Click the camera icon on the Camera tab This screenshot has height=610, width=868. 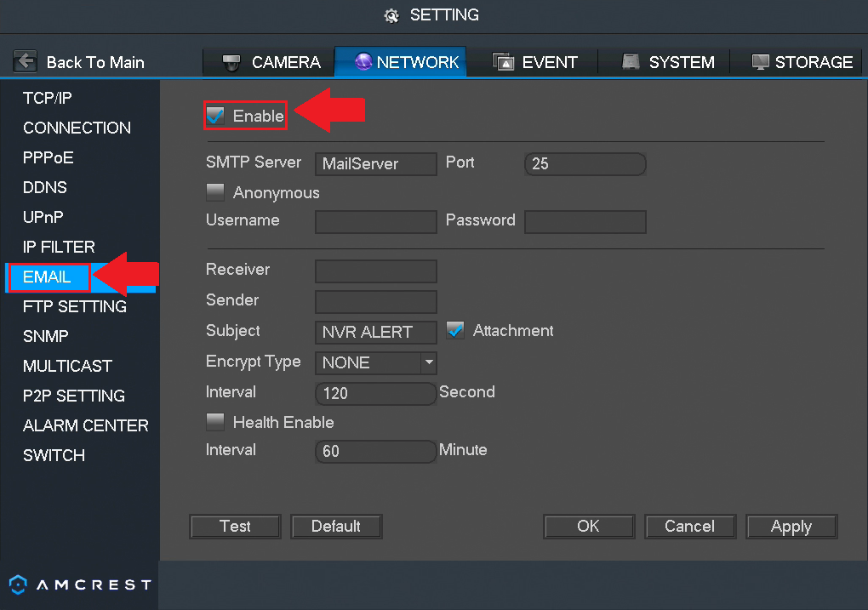(231, 63)
